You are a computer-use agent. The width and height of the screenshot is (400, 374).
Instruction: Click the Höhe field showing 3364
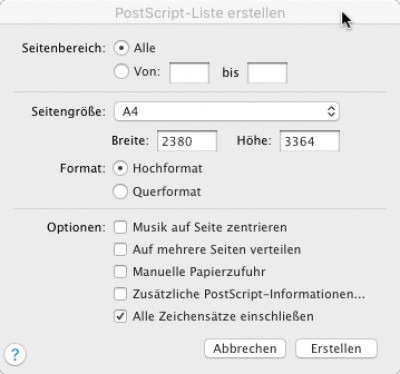point(310,141)
